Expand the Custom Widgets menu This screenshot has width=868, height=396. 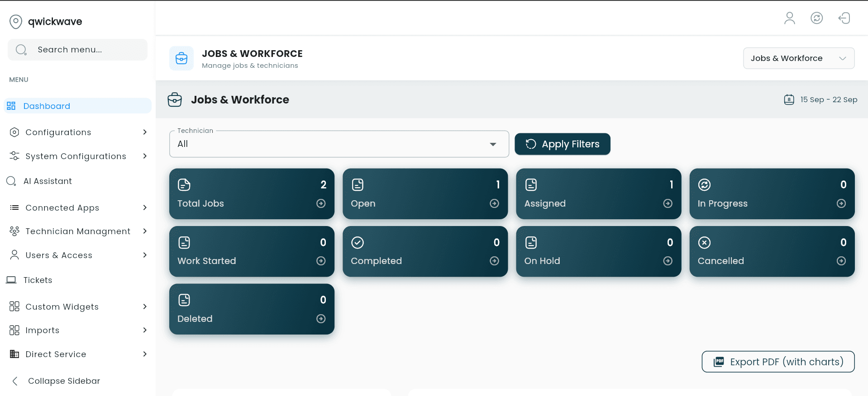78,306
